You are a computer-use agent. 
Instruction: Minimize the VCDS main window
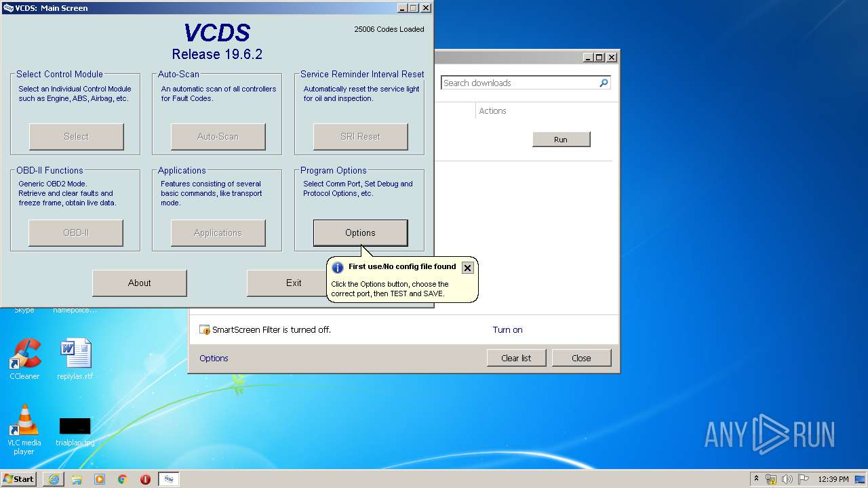coord(402,8)
